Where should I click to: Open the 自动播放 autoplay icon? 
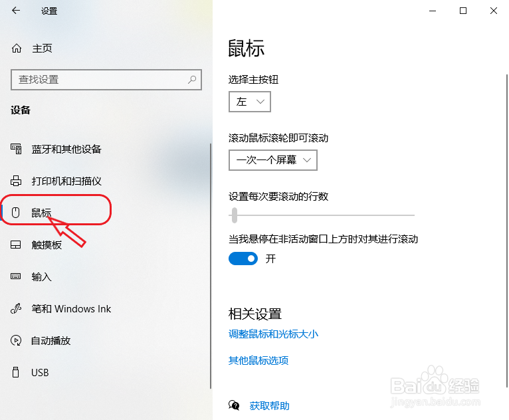[x=16, y=340]
